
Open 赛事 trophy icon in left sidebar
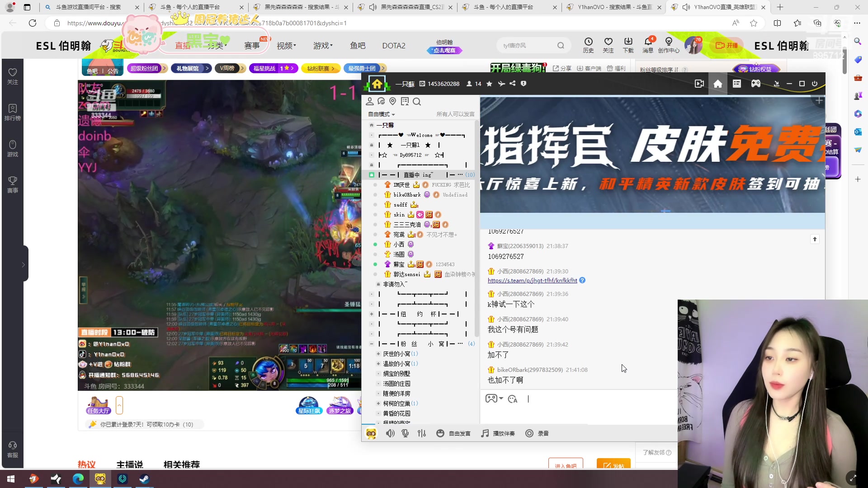click(13, 184)
